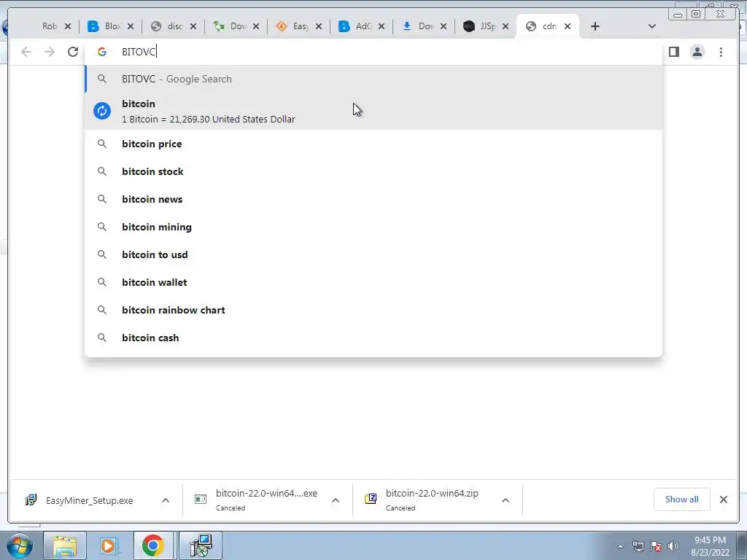Select the bitcoin price conversion suggestion

[x=374, y=111]
